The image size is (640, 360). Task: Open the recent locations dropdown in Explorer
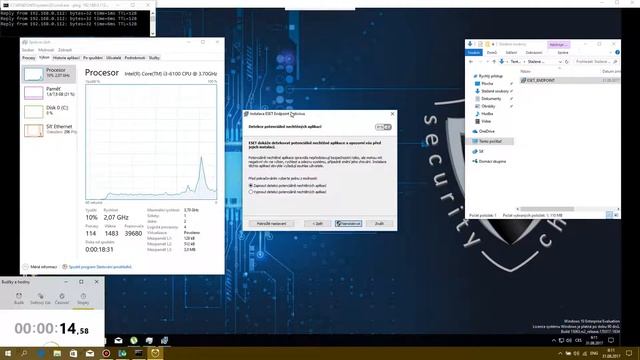coord(487,62)
